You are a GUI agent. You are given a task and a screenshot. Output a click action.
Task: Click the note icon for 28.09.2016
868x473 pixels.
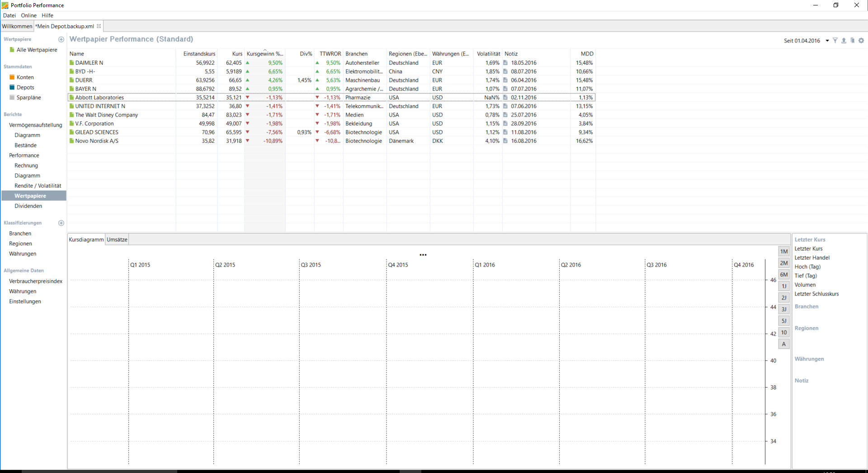coord(505,123)
